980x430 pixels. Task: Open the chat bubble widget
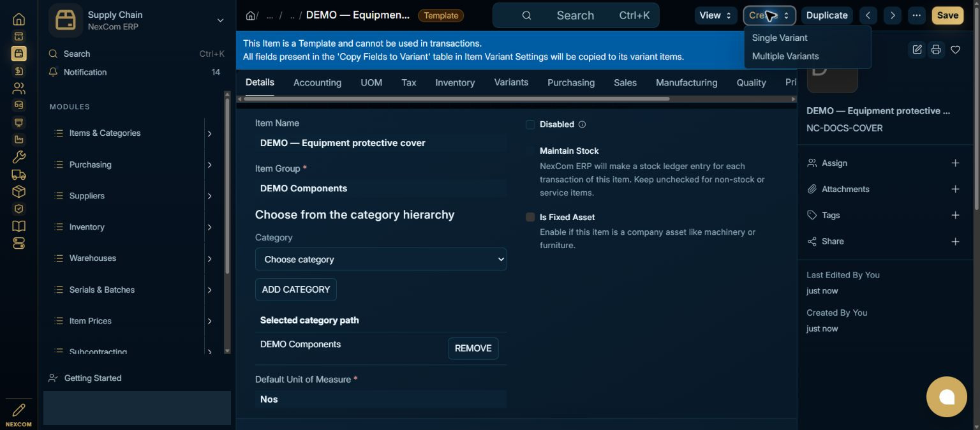tap(946, 397)
